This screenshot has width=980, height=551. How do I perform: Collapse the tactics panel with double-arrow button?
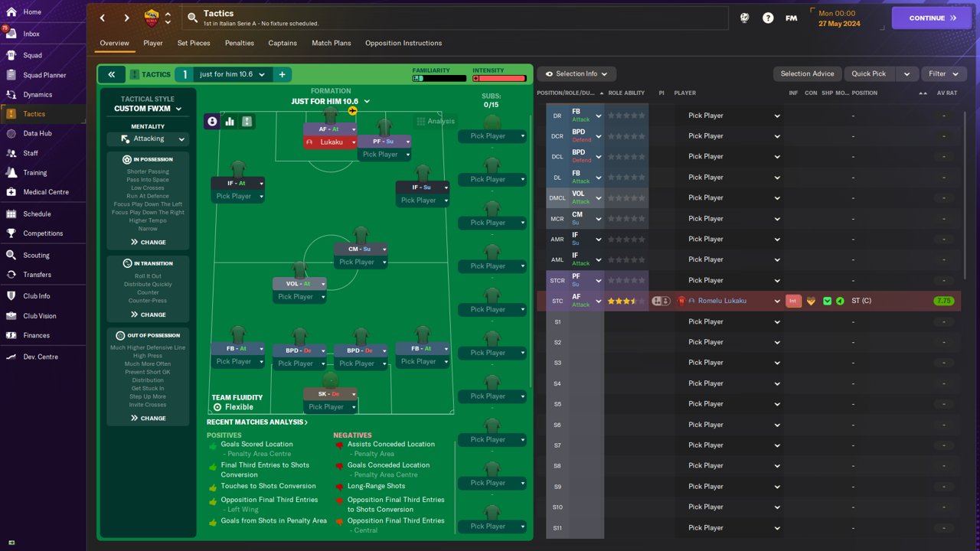111,74
